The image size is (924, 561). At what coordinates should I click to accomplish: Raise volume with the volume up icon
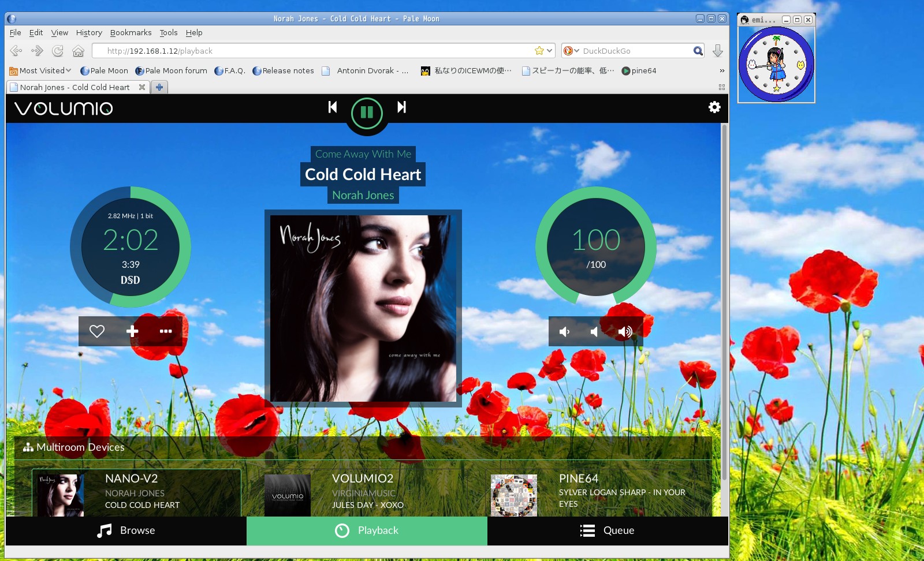(x=625, y=331)
